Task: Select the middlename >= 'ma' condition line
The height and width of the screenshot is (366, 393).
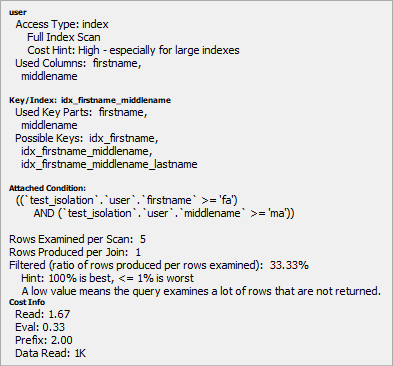Action: click(x=164, y=213)
